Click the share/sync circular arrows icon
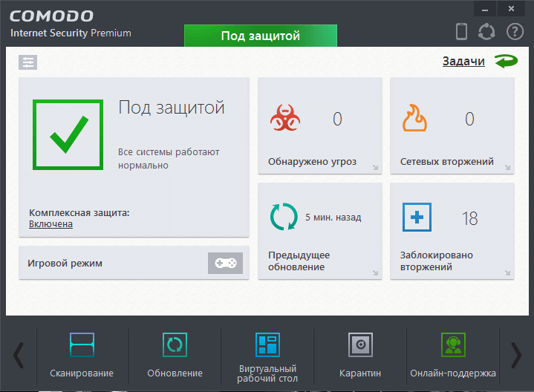The image size is (534, 392). pos(486,32)
